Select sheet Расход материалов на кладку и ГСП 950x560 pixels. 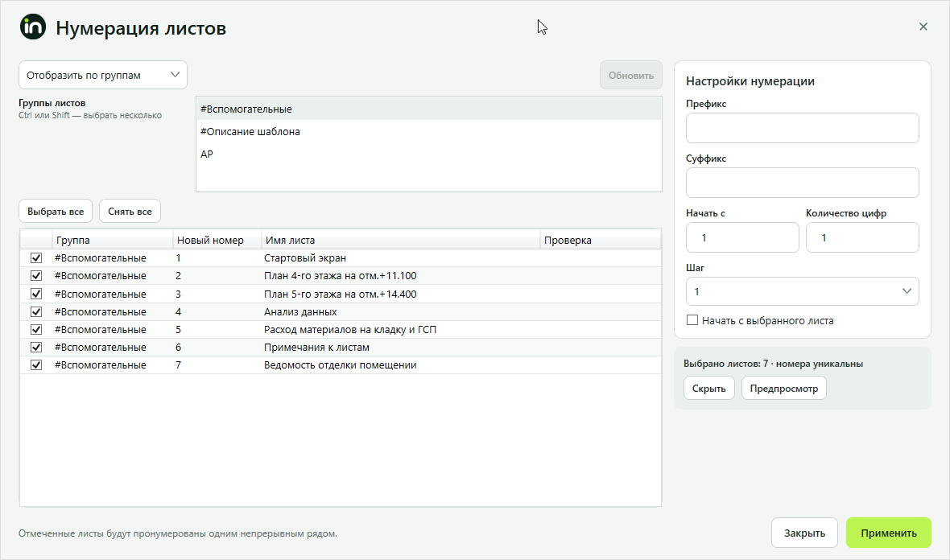(x=349, y=329)
